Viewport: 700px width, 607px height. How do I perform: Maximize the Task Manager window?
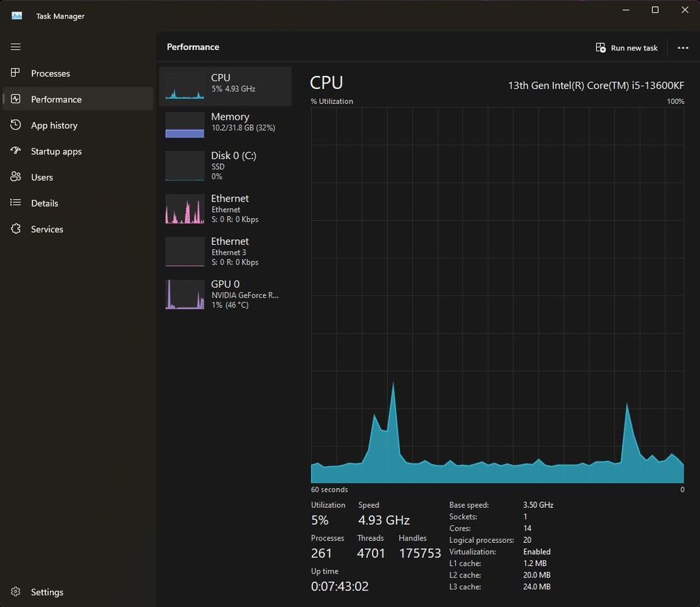coord(655,10)
